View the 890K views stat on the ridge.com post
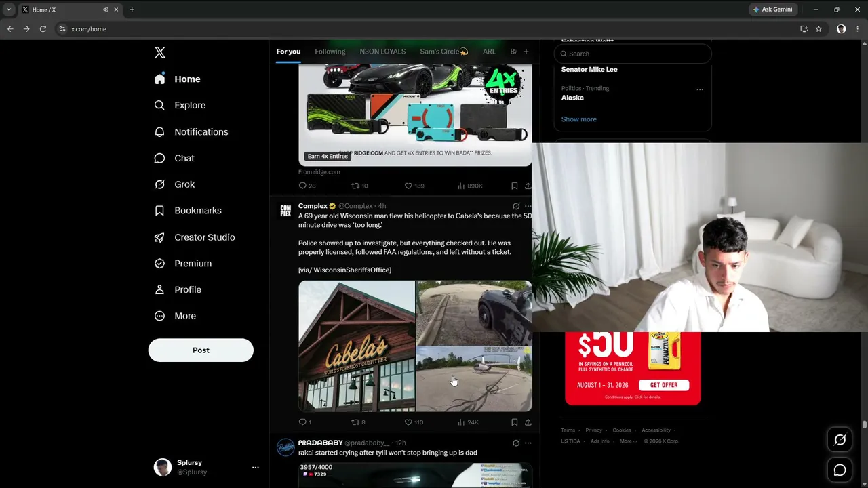868x488 pixels. pos(470,186)
